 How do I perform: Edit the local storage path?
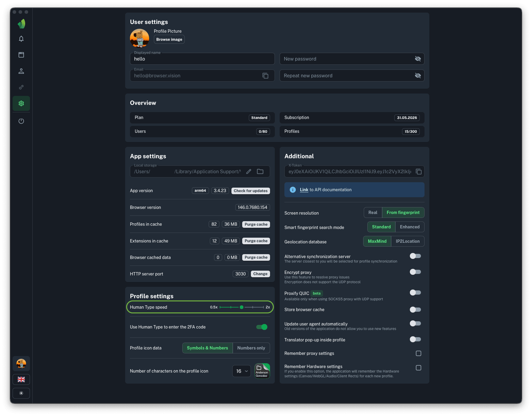click(x=248, y=172)
